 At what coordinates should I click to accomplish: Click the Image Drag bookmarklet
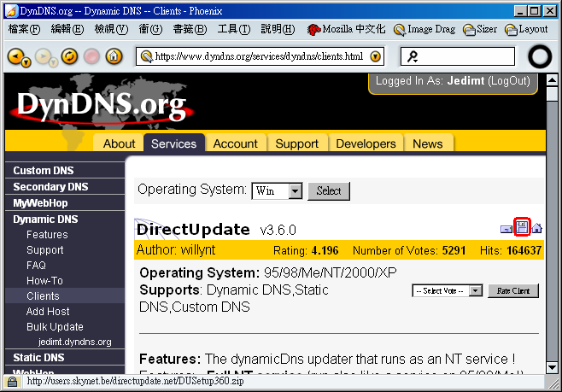point(424,29)
